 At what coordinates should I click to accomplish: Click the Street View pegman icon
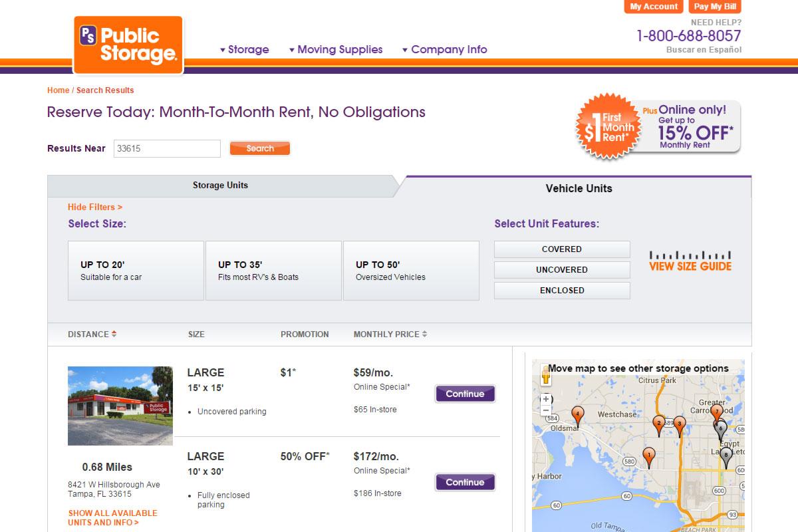click(x=546, y=376)
